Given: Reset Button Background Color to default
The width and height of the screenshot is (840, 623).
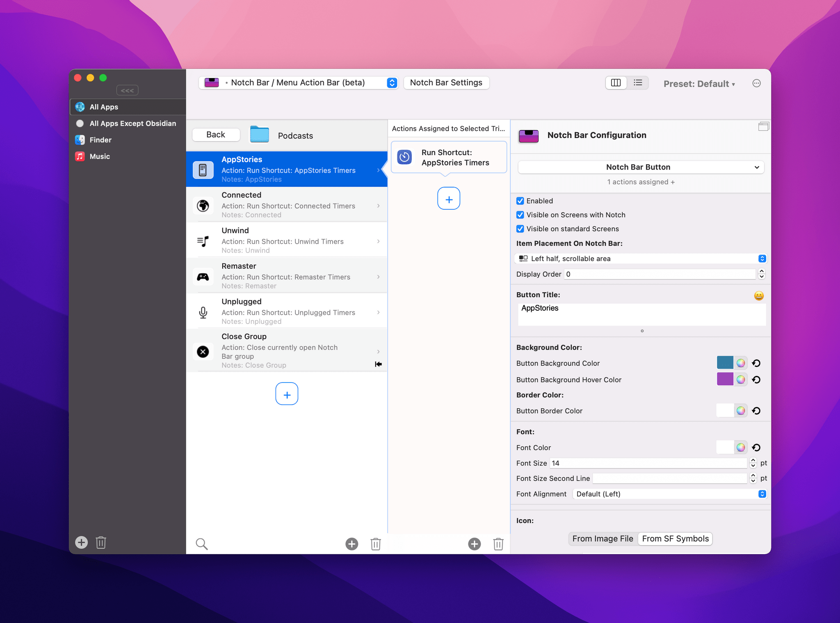Looking at the screenshot, I should point(757,363).
